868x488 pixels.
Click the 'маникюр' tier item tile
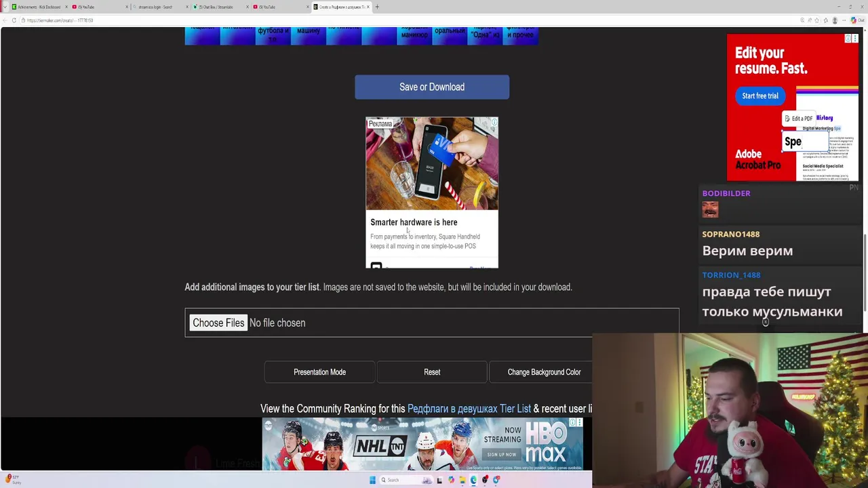pos(414,36)
